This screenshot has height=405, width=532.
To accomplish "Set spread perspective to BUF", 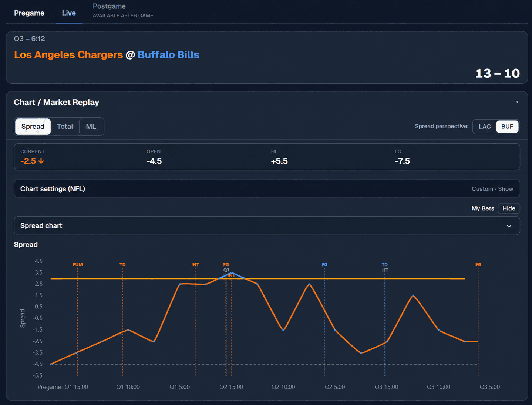I will pos(507,127).
